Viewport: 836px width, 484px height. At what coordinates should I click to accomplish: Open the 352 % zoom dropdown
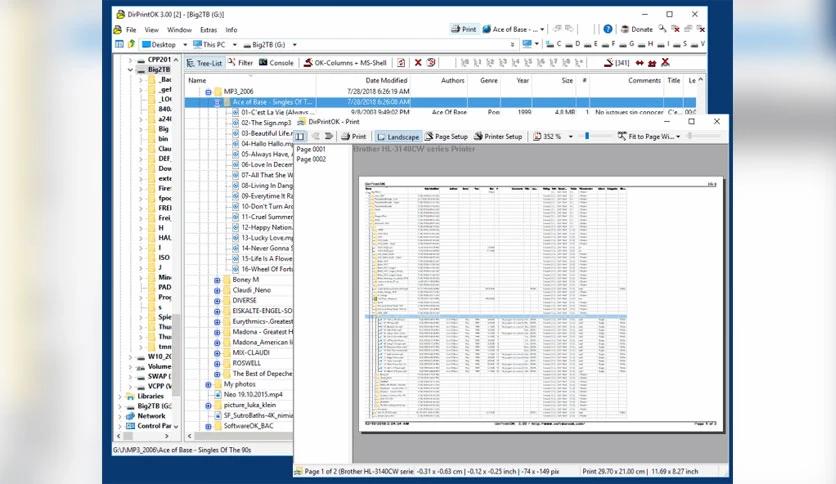pos(570,136)
